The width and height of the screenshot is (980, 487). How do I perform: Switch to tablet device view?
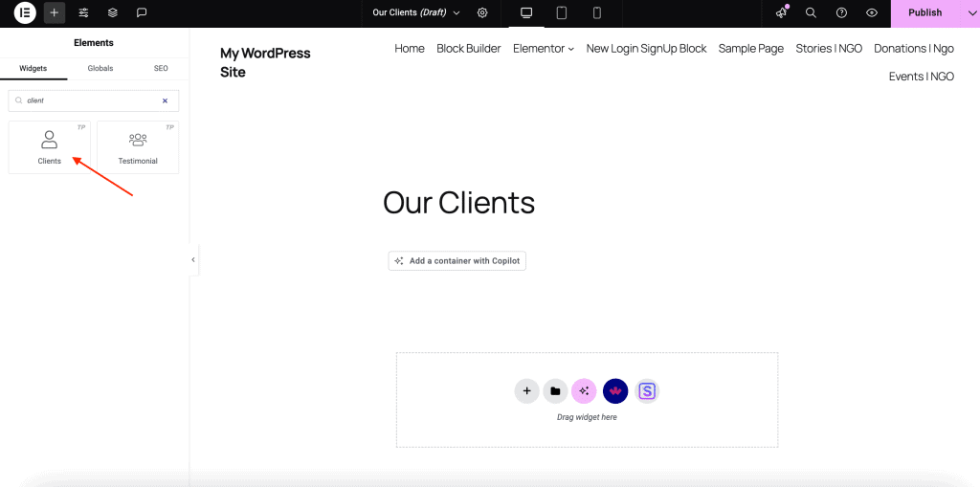coord(562,13)
